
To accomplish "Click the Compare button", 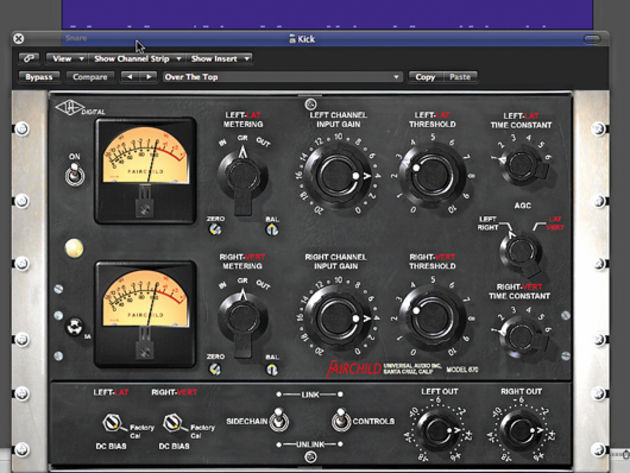I will [90, 77].
